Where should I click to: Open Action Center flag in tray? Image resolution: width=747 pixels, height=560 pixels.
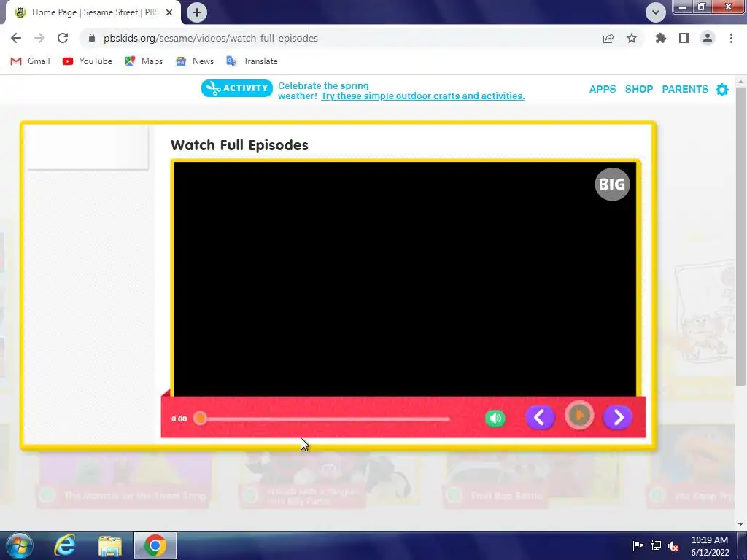click(x=638, y=545)
